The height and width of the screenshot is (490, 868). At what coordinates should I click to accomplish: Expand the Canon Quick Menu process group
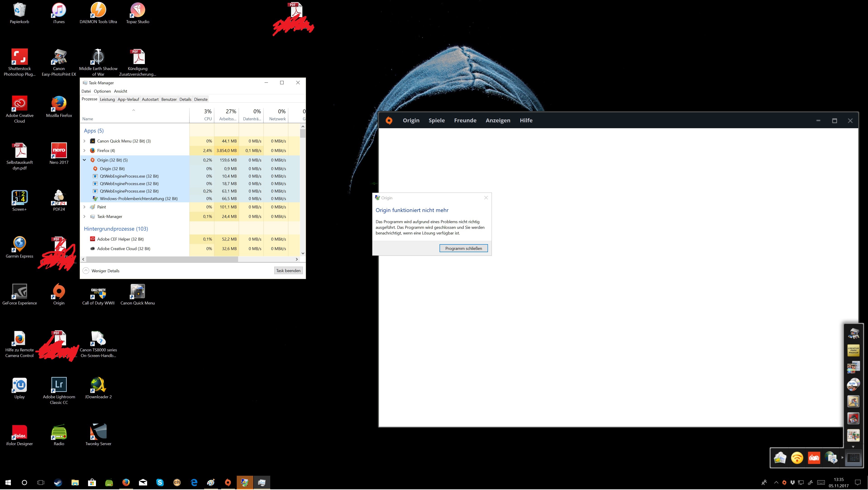85,141
